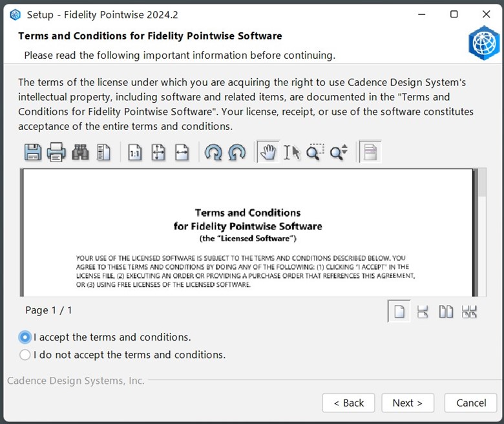The height and width of the screenshot is (424, 504).
Task: Select the marquee zoom tool
Action: click(x=315, y=152)
